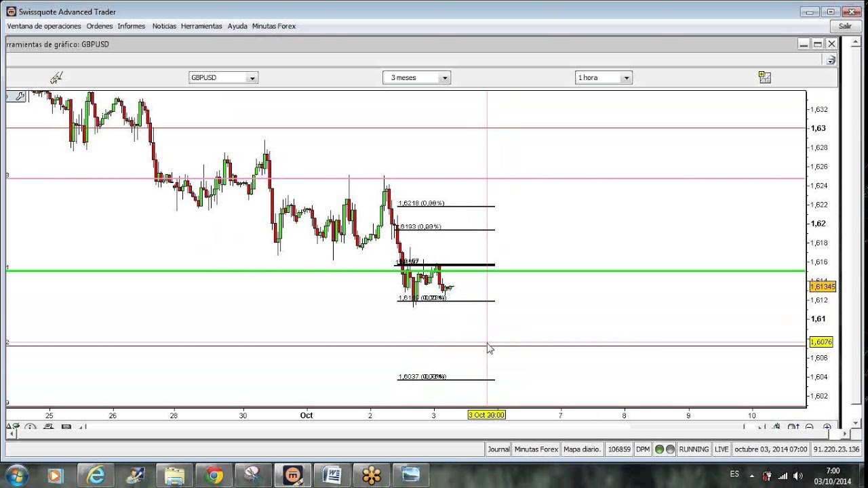The image size is (868, 488).
Task: Click the Mapa diario button
Action: 582,449
